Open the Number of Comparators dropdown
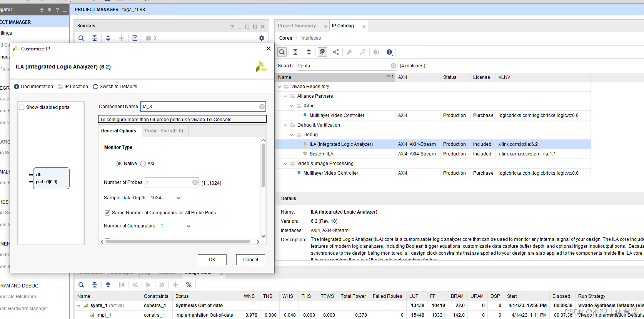 [x=176, y=226]
